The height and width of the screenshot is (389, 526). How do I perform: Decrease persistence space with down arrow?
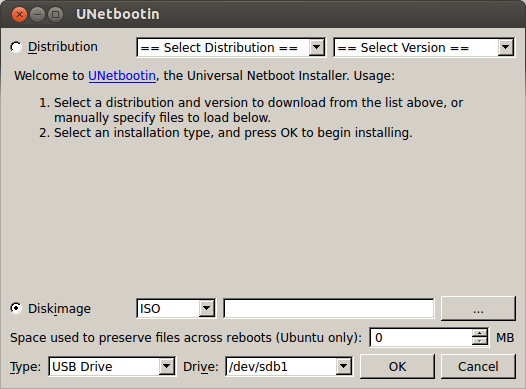[x=480, y=341]
